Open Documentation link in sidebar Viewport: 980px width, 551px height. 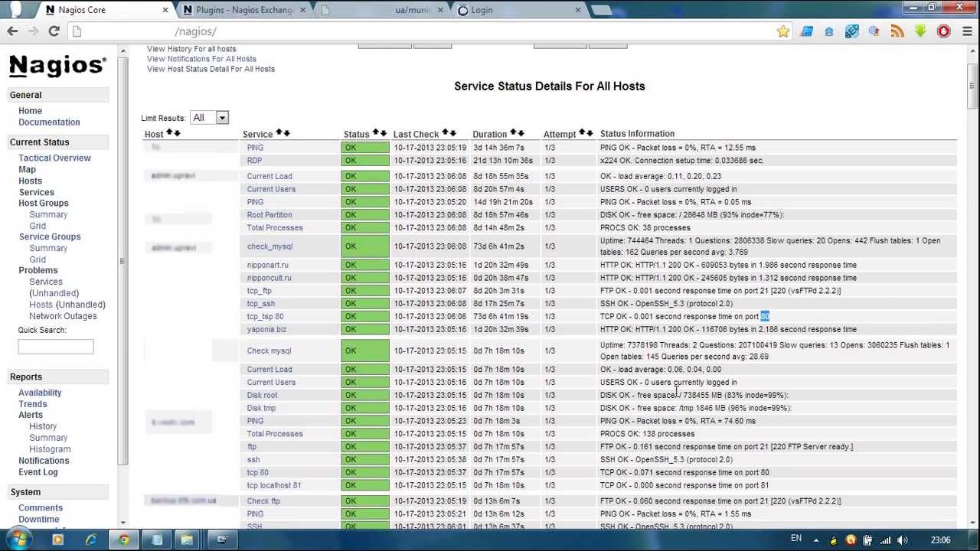tap(49, 122)
